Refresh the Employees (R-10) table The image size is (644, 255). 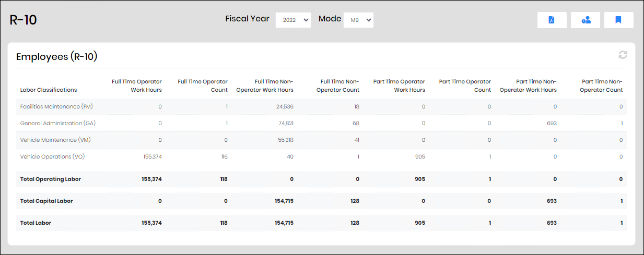(x=623, y=55)
